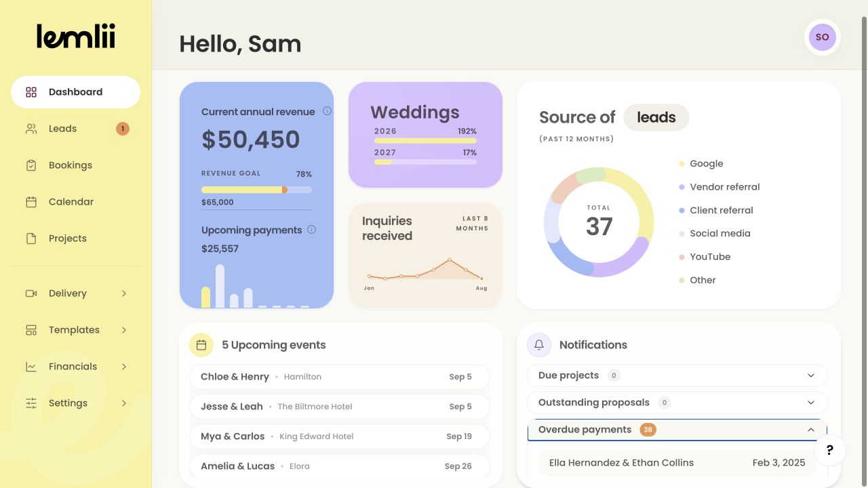Click the leads notification badge showing 1
Image resolution: width=868 pixels, height=488 pixels.
point(123,129)
